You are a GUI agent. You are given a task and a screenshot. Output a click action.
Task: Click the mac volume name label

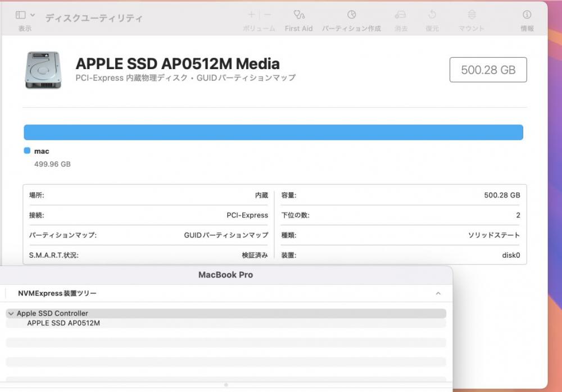(x=42, y=151)
